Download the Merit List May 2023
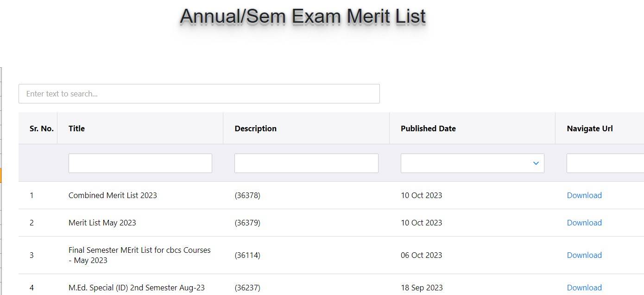 point(584,223)
